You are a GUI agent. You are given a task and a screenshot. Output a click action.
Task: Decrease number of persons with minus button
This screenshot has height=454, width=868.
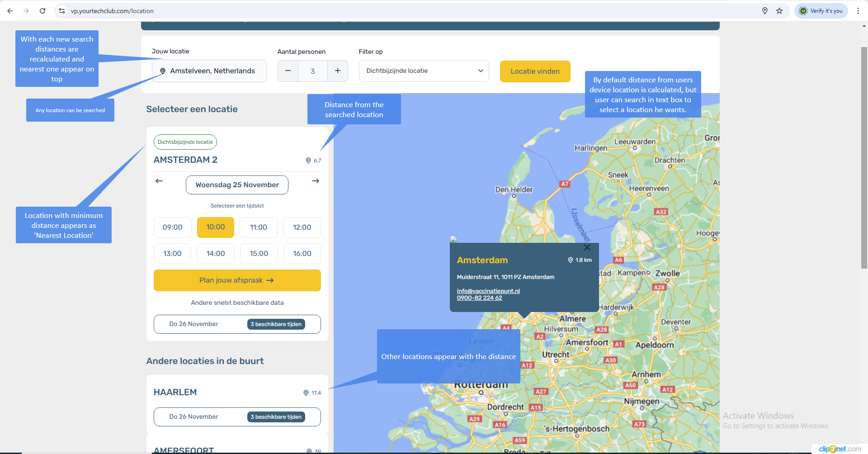pos(288,71)
